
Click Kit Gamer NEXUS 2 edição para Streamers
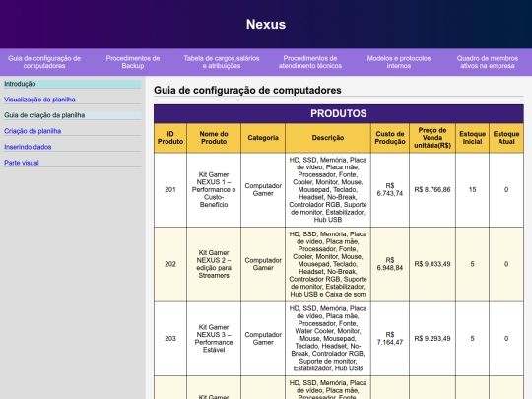coord(214,264)
